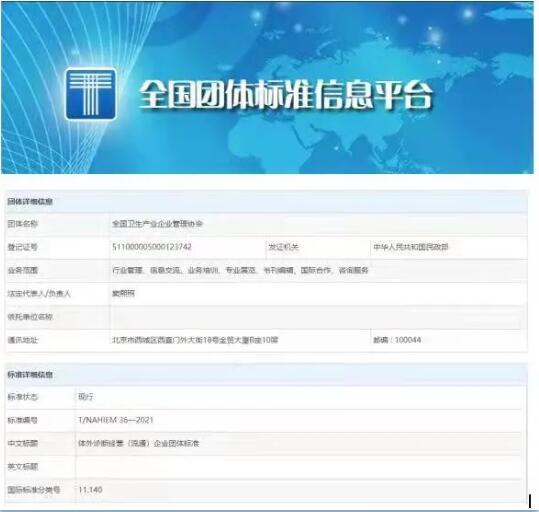This screenshot has width=539, height=512.
Task: Click the 通讯地址 label
Action: click(22, 340)
